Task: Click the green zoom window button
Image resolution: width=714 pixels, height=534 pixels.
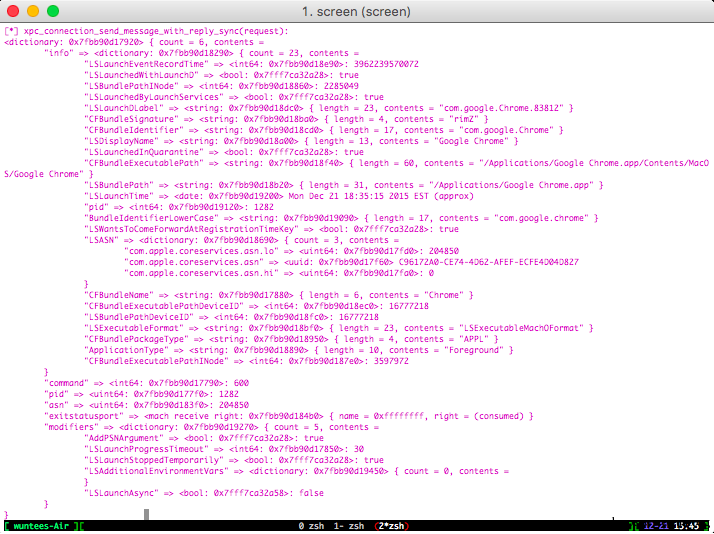Action: [x=53, y=11]
